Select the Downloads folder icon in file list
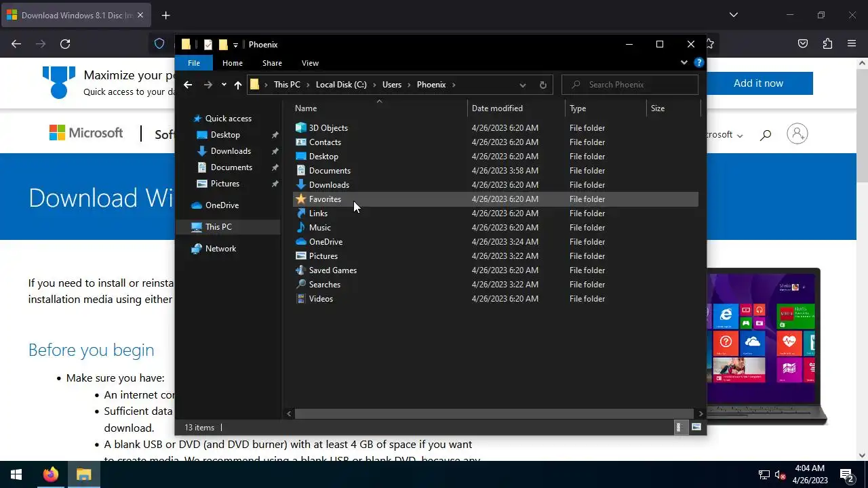This screenshot has width=868, height=488. tap(301, 184)
